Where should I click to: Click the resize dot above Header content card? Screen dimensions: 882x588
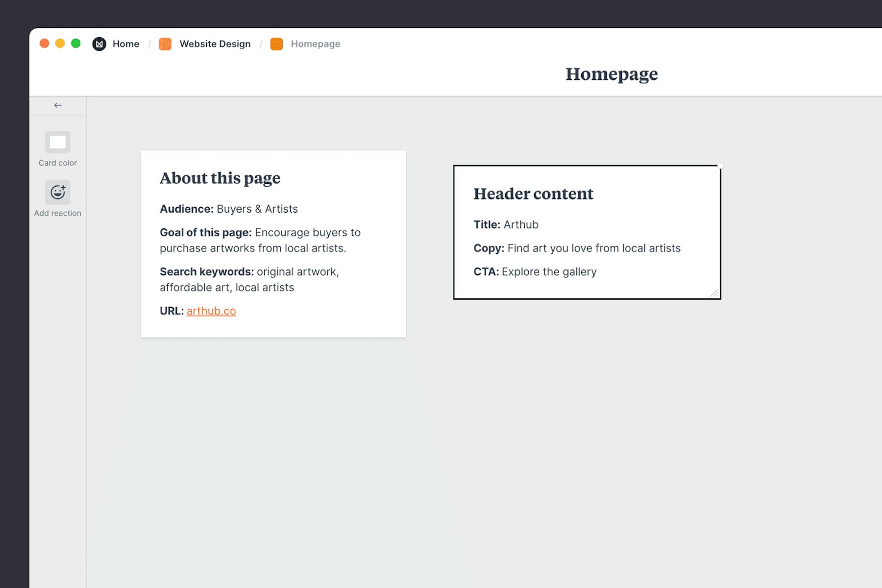point(720,166)
